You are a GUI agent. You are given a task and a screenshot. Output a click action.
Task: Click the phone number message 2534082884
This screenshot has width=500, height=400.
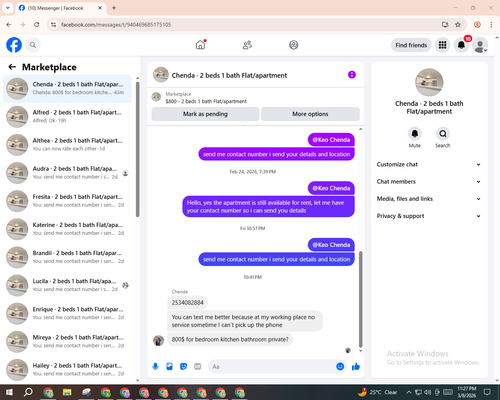[187, 303]
